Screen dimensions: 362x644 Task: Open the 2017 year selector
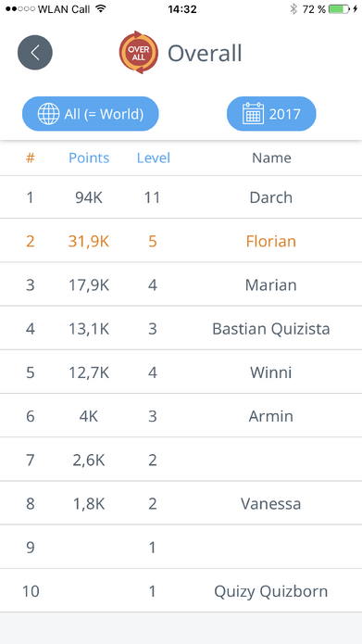click(x=271, y=114)
